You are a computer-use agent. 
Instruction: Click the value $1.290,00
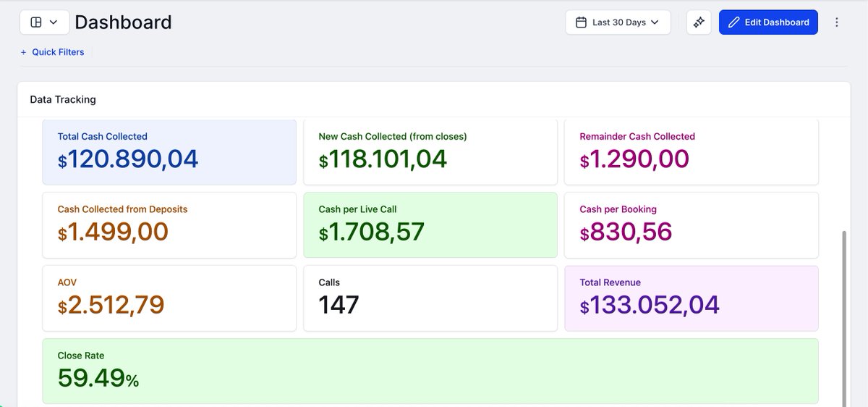point(634,159)
